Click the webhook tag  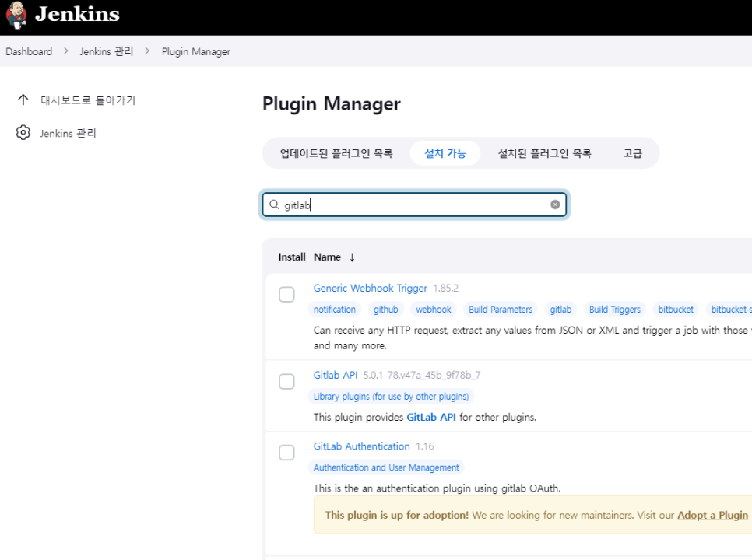point(434,310)
